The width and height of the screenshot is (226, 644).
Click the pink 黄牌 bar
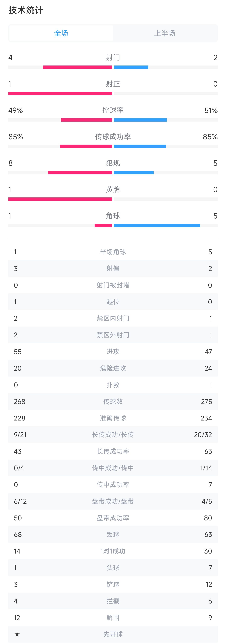coord(60,199)
